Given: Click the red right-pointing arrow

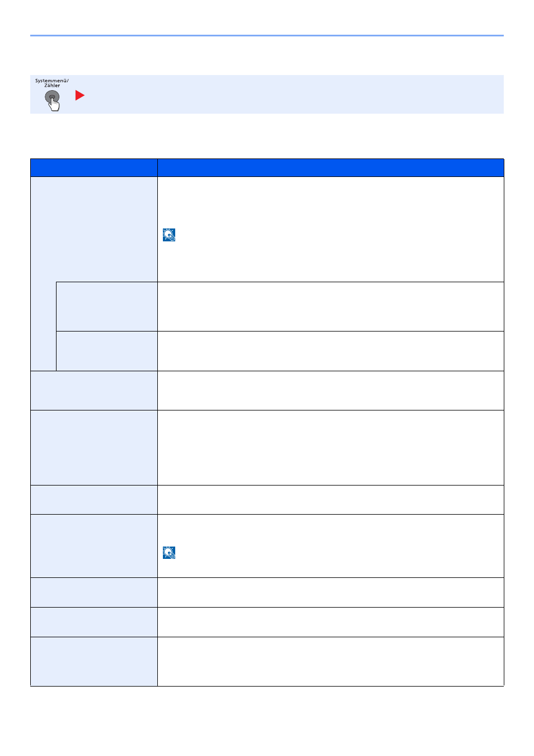Looking at the screenshot, I should click(80, 95).
